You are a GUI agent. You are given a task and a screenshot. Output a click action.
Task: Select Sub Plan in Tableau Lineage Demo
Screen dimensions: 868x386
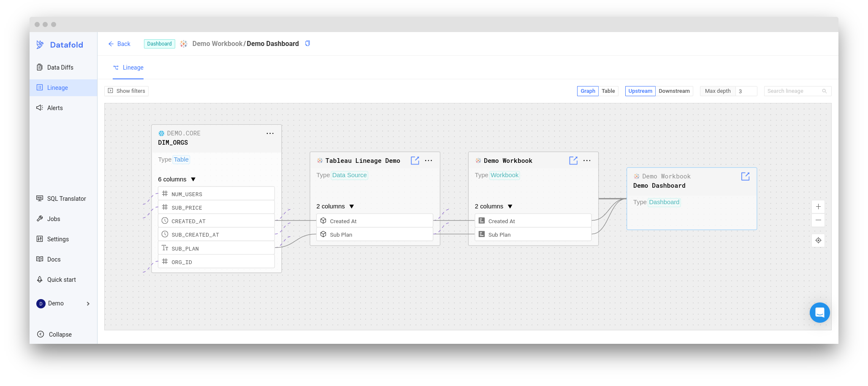click(x=374, y=234)
